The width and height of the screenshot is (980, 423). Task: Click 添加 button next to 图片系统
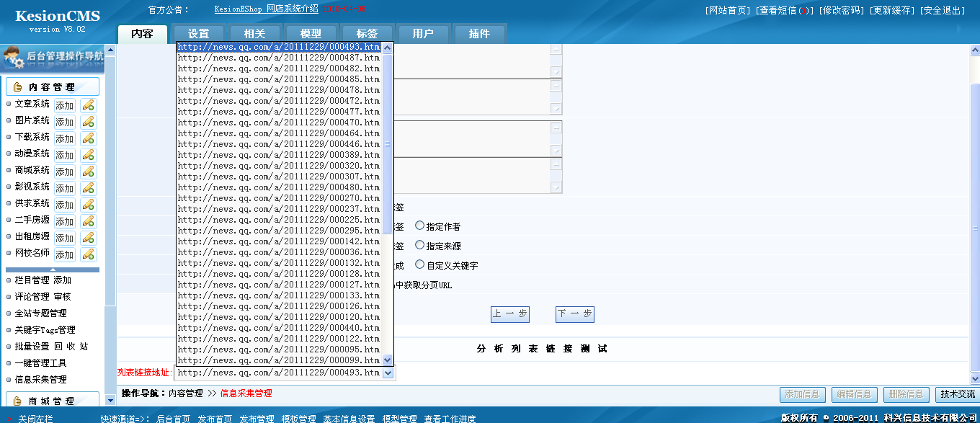pos(65,122)
